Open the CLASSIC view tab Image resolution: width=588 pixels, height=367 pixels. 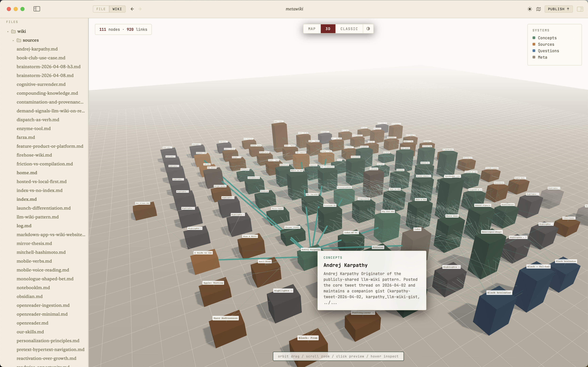(x=349, y=29)
